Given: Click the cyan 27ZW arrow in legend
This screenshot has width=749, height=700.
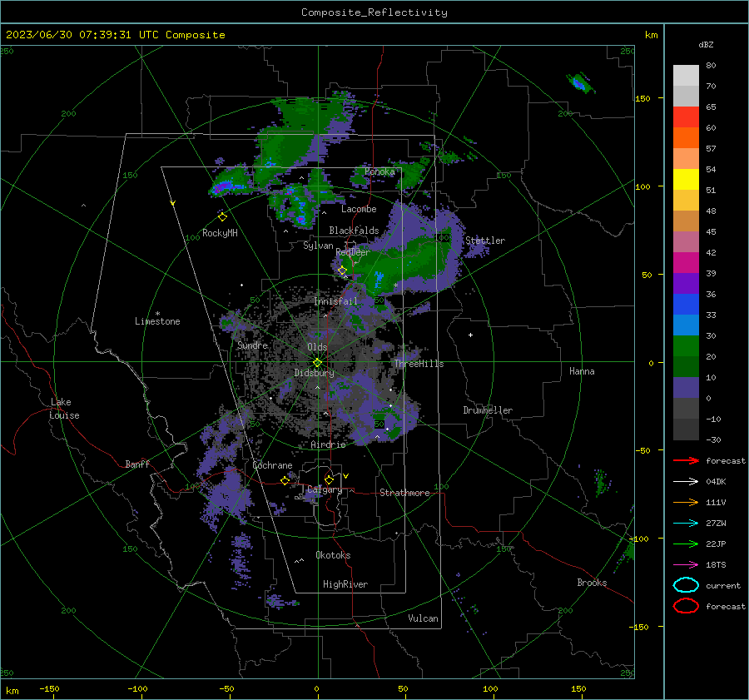Looking at the screenshot, I should tap(686, 524).
